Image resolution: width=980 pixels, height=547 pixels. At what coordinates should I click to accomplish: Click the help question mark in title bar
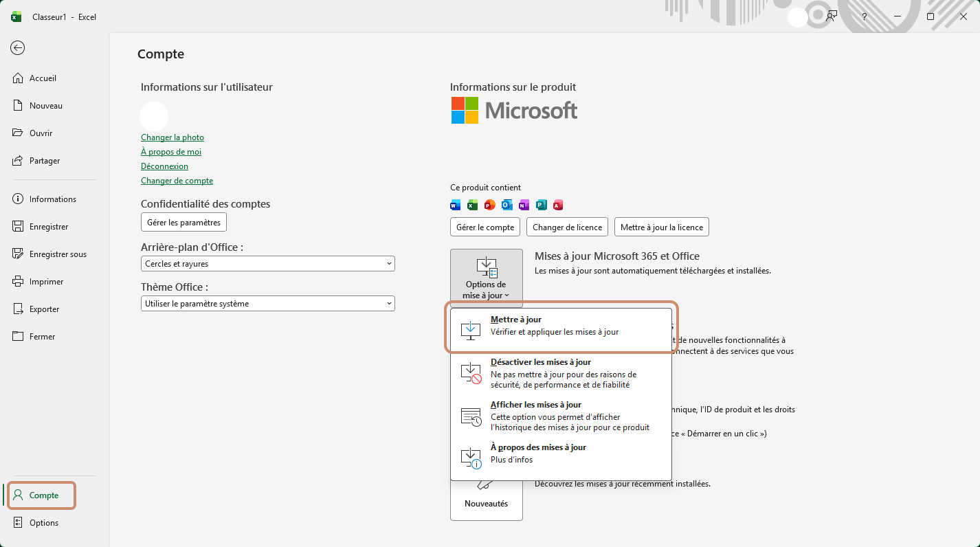click(865, 16)
